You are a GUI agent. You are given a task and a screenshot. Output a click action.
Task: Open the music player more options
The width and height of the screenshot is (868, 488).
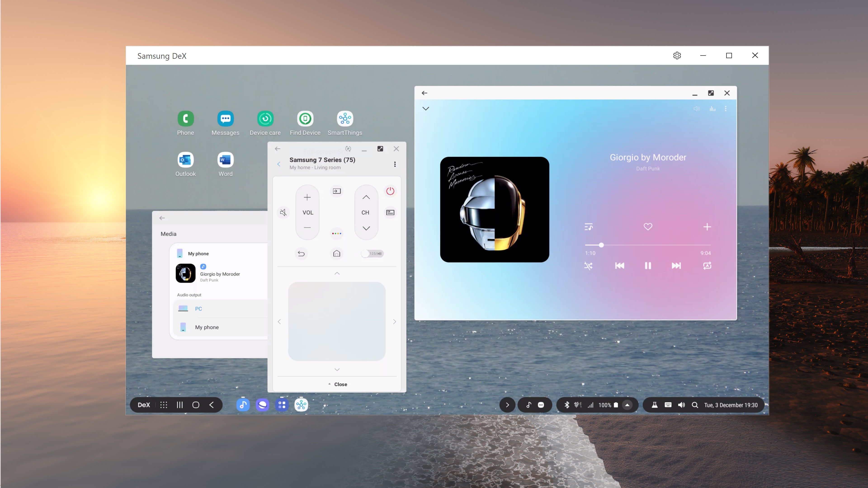click(x=725, y=108)
